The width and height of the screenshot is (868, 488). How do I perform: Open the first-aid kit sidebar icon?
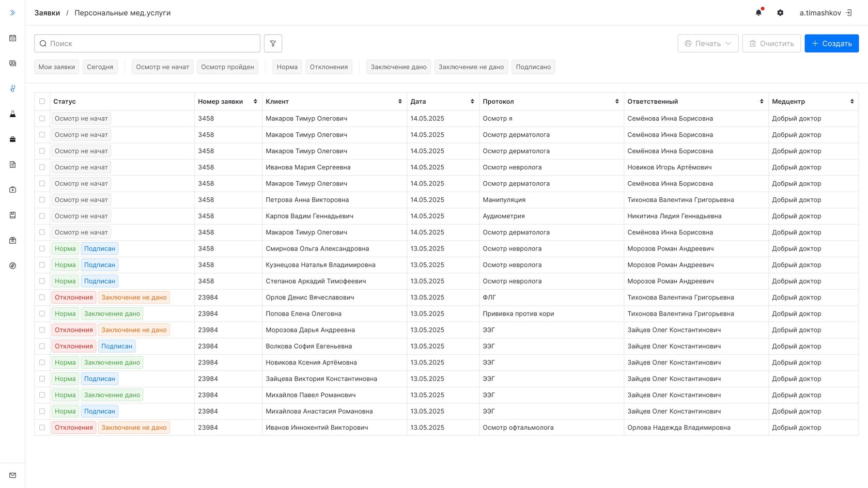pyautogui.click(x=12, y=190)
